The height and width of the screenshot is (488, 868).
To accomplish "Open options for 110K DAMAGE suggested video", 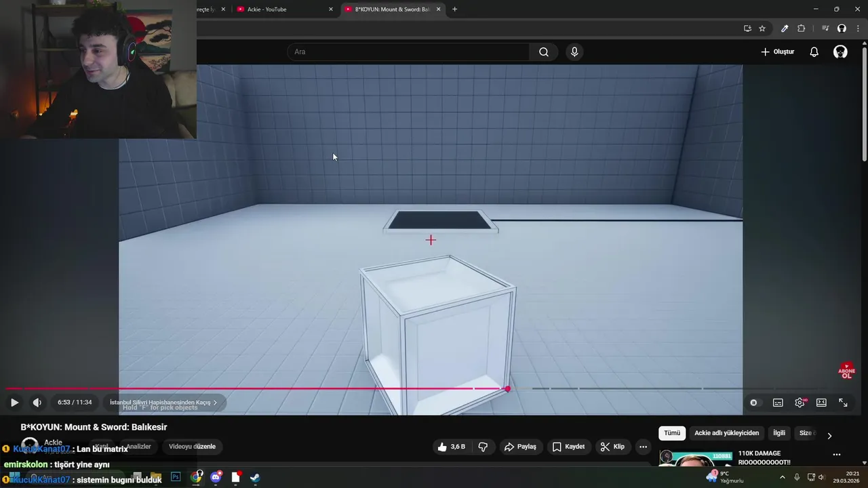I will (836, 455).
